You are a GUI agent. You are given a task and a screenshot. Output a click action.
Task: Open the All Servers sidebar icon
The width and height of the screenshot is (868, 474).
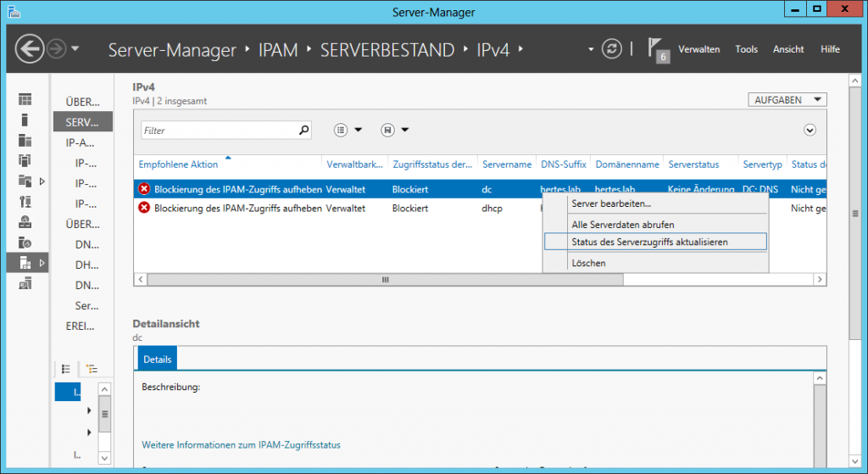25,140
